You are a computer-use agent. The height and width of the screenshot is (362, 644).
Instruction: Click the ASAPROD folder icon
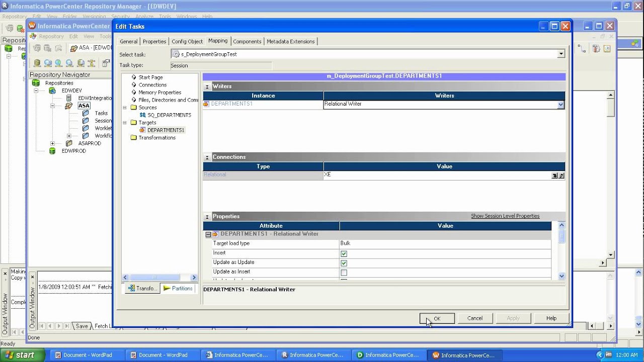coord(69,143)
